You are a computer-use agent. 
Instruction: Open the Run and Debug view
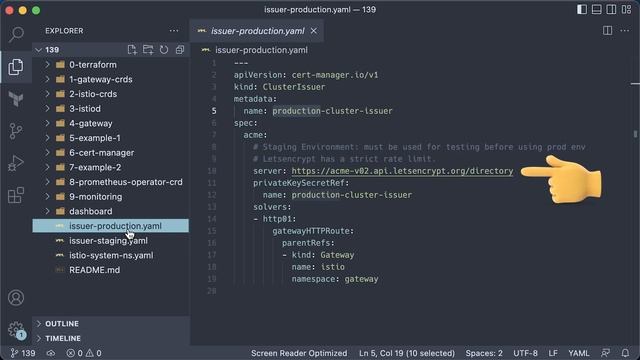[16, 163]
